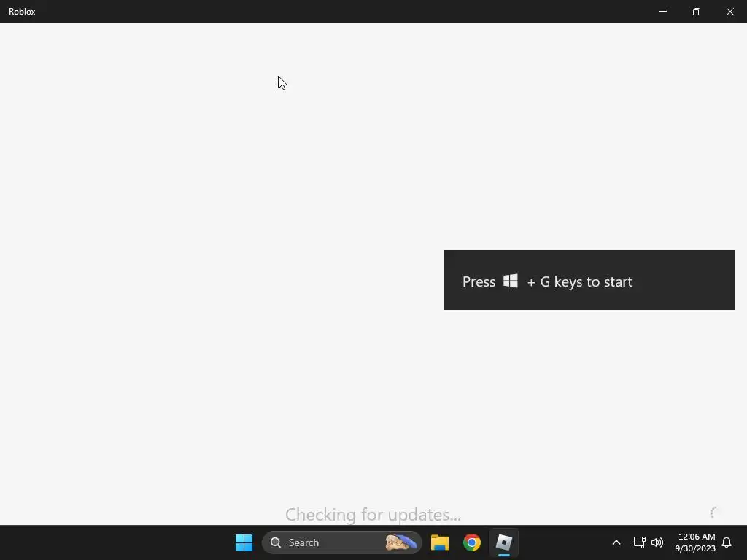This screenshot has width=747, height=560.
Task: Restore down the Roblox window
Action: pyautogui.click(x=697, y=12)
